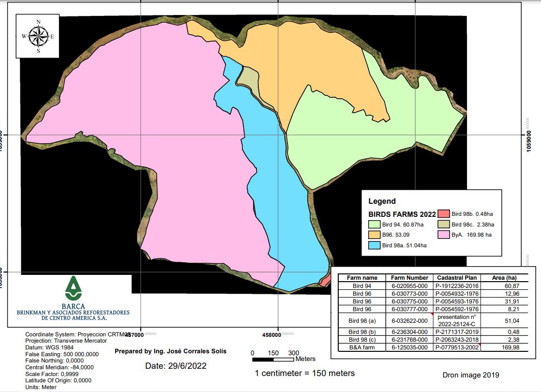Screen dimensions: 541x392
Task: Click the Farm Number column header
Action: click(409, 278)
